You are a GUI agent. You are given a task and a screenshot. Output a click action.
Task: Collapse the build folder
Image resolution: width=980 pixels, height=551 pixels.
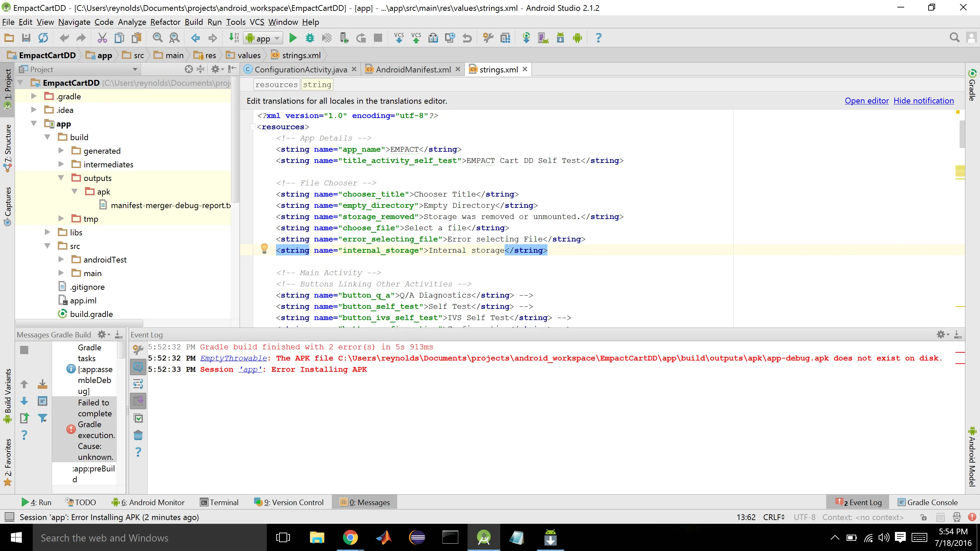pyautogui.click(x=48, y=137)
